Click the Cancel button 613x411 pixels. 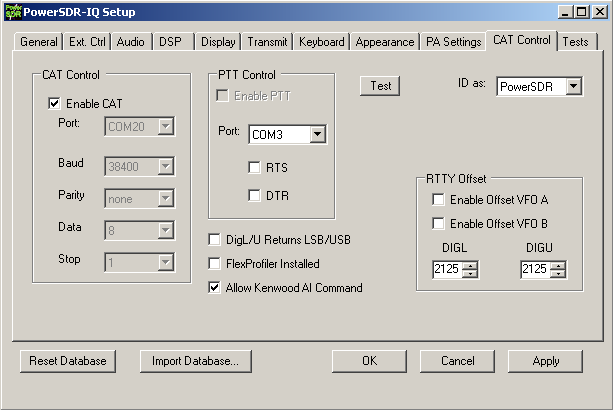(457, 361)
